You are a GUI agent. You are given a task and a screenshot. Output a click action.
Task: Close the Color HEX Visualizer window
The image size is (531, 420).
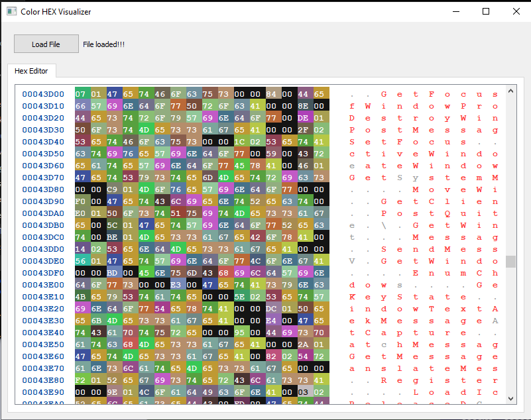coord(516,11)
